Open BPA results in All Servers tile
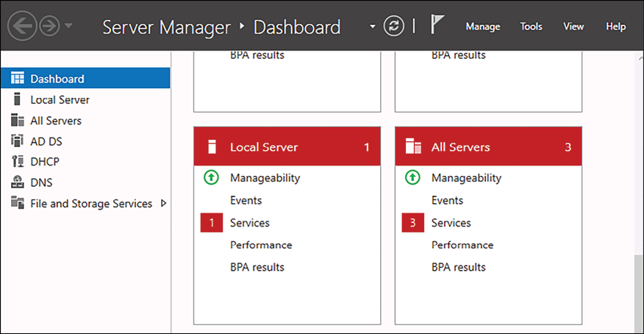 tap(458, 267)
